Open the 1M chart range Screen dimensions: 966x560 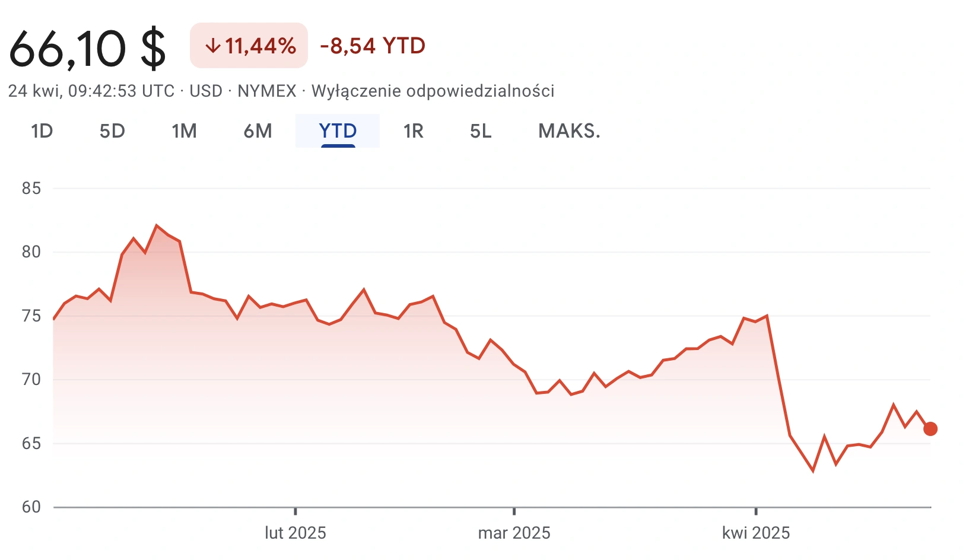[185, 131]
